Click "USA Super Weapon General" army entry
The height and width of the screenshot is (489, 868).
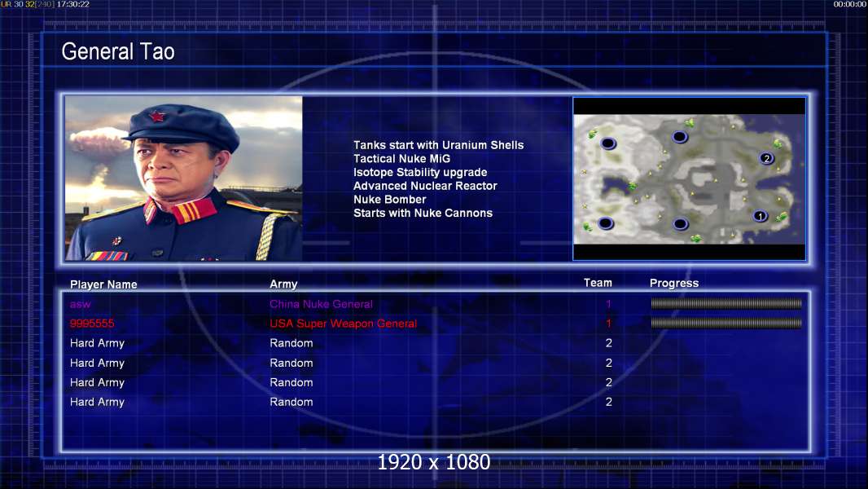click(x=344, y=324)
